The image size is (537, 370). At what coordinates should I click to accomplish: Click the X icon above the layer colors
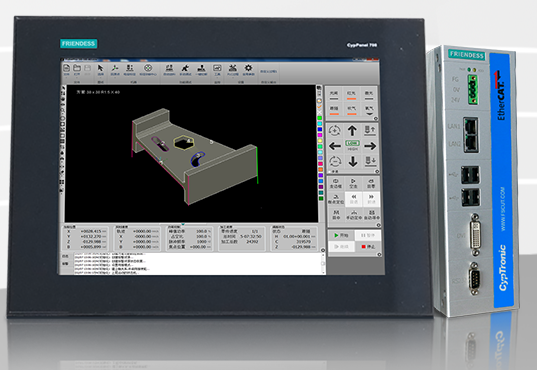click(320, 112)
